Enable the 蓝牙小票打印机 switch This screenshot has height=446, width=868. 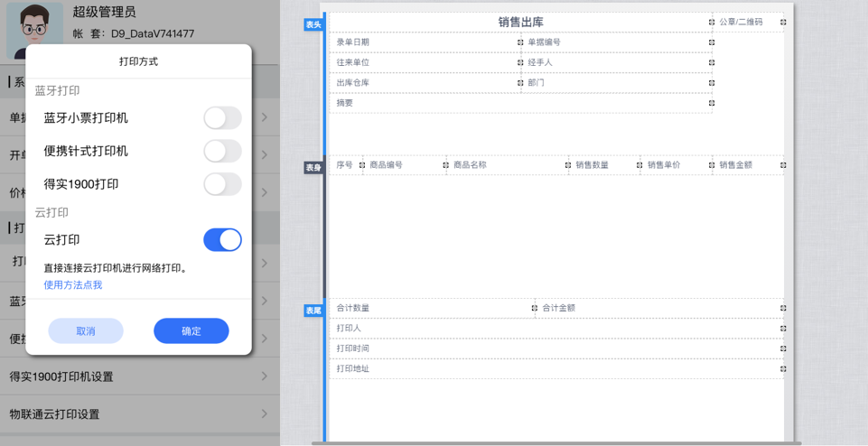[222, 118]
